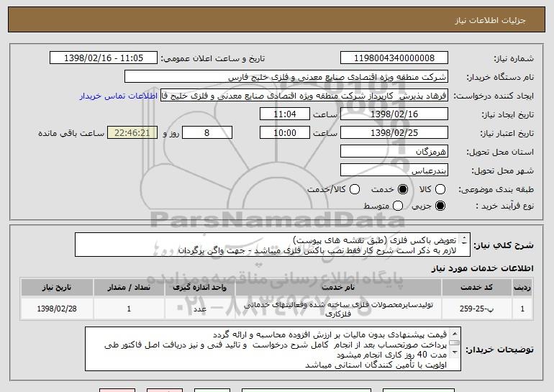Click the ردیف column header

pyautogui.click(x=522, y=288)
